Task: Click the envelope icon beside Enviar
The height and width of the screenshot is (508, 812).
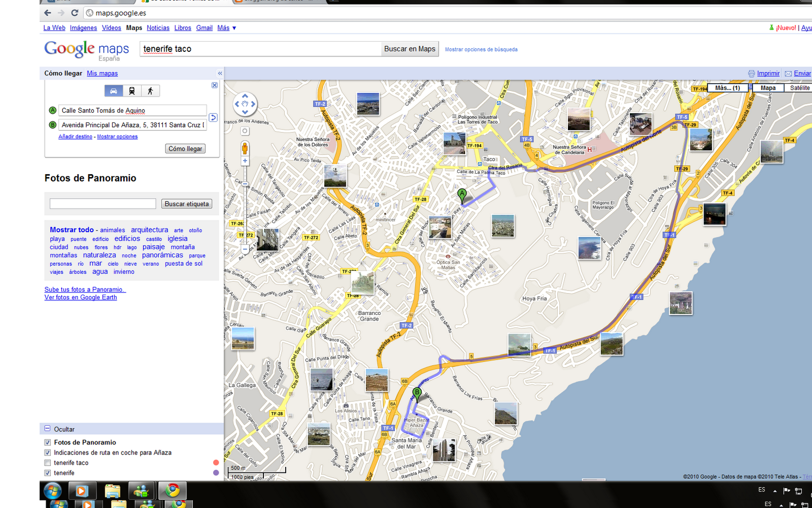Action: point(788,74)
